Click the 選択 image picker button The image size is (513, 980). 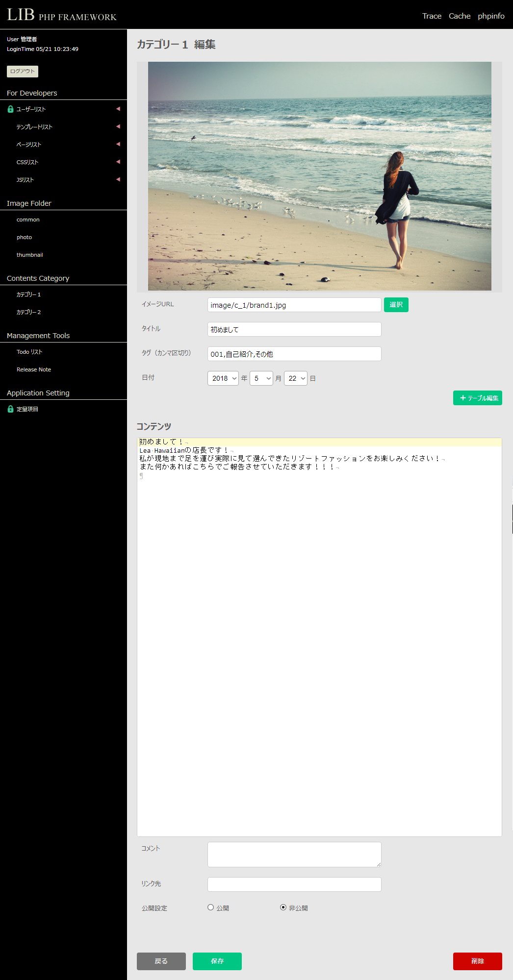396,305
